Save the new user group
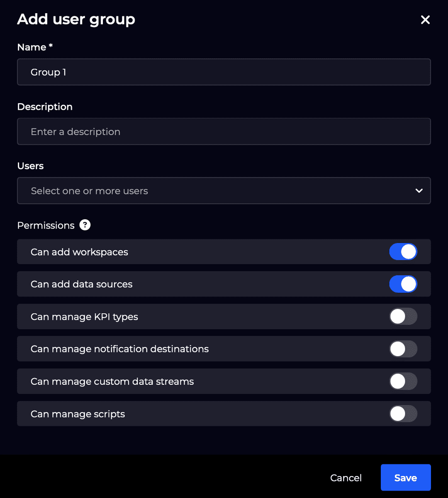The width and height of the screenshot is (448, 498). (405, 477)
